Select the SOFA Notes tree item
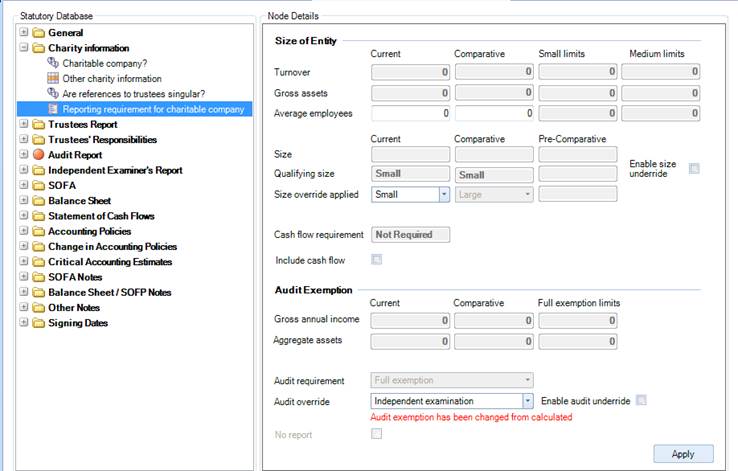The width and height of the screenshot is (738, 471). pyautogui.click(x=75, y=277)
